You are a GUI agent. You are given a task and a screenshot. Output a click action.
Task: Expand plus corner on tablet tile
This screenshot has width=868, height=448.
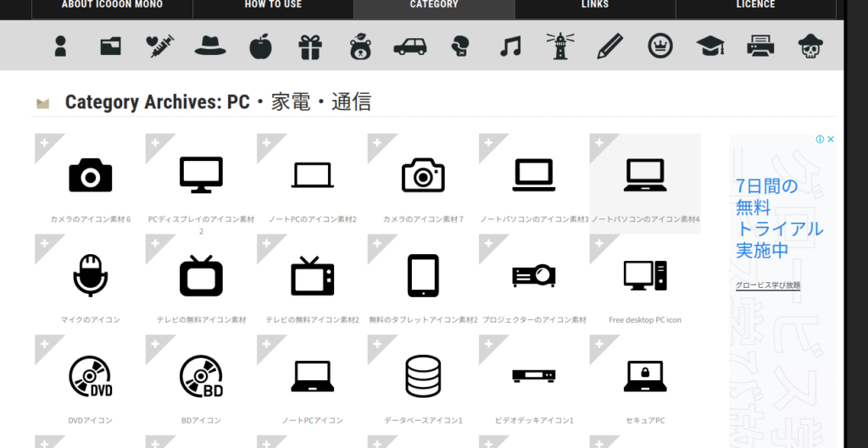pyautogui.click(x=377, y=244)
